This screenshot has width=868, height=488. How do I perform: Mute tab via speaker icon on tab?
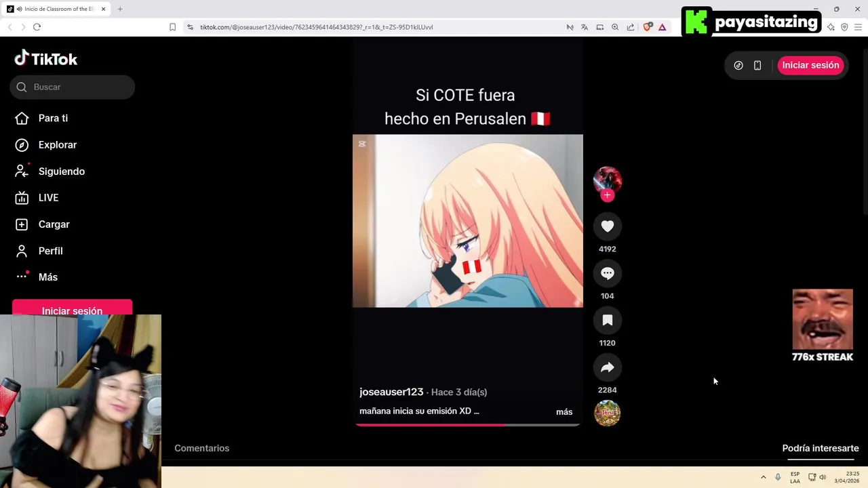18,9
